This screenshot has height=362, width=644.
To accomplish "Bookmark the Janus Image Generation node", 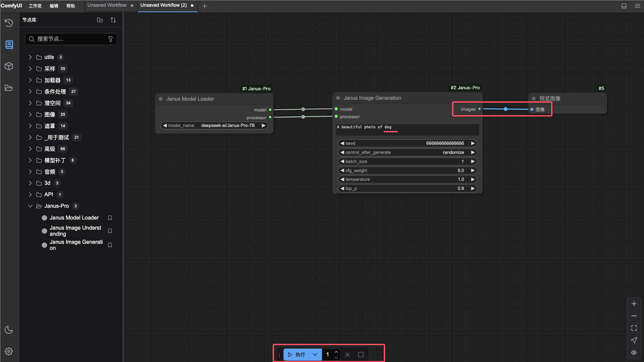I will pyautogui.click(x=110, y=245).
